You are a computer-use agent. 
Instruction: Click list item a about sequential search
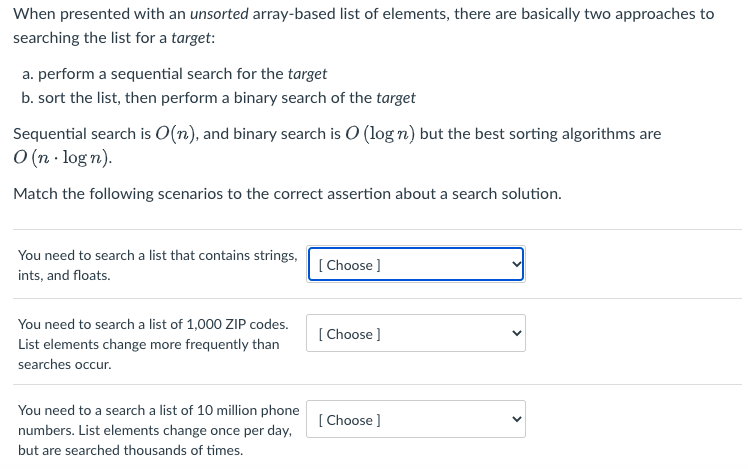pyautogui.click(x=175, y=74)
